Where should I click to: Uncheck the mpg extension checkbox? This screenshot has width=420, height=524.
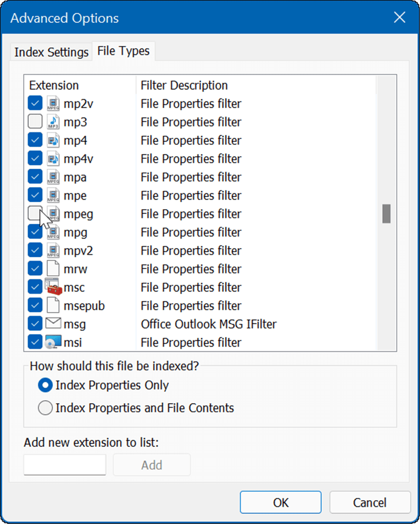pyautogui.click(x=35, y=233)
